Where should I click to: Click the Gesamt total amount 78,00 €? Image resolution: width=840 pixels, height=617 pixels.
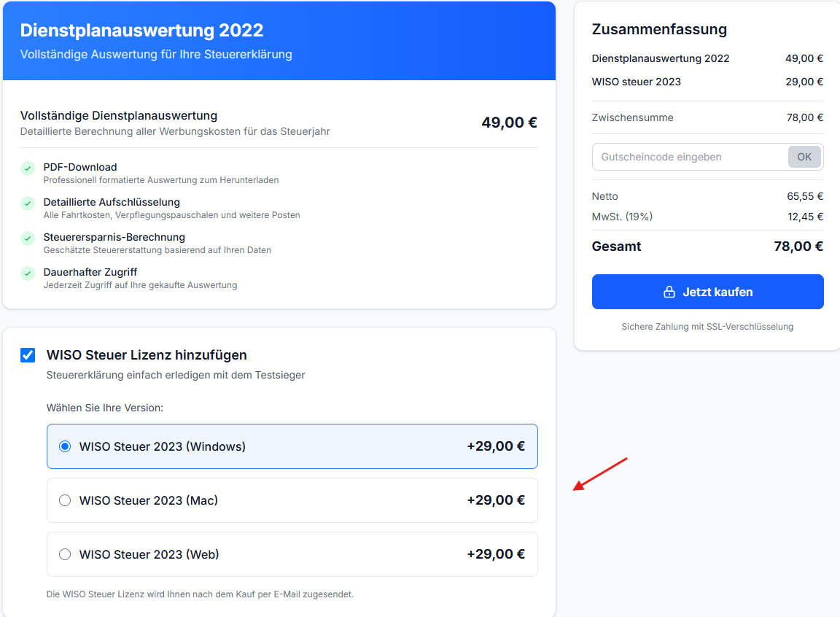(x=798, y=247)
